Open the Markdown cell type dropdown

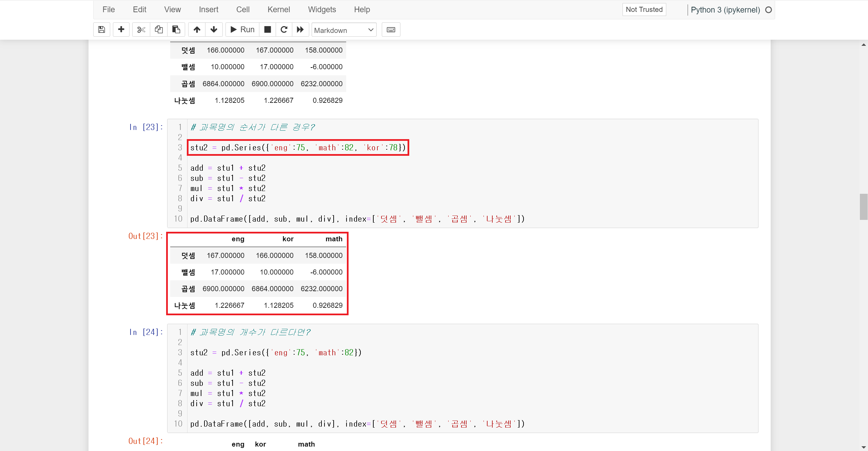(343, 30)
